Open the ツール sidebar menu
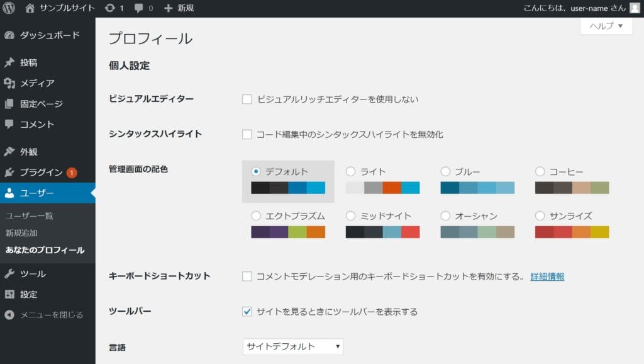 [x=32, y=274]
